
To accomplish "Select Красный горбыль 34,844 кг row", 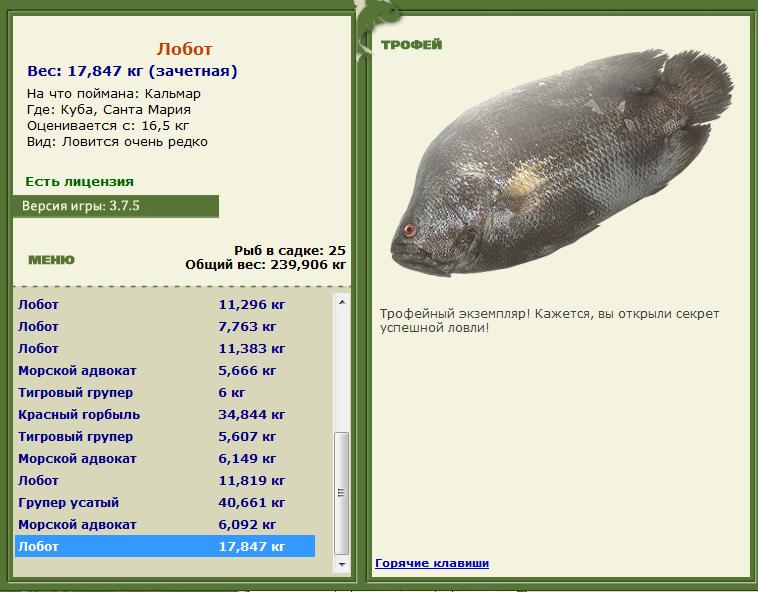I will pos(165,415).
